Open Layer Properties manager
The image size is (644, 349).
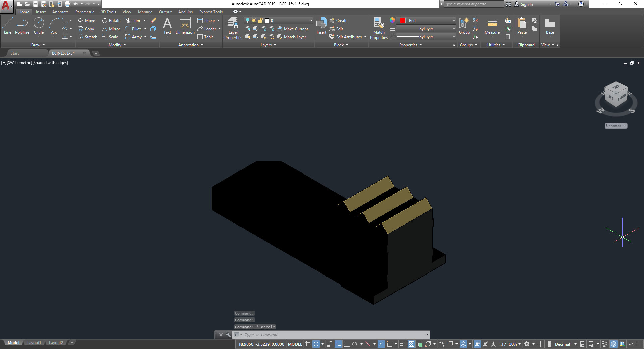(233, 29)
